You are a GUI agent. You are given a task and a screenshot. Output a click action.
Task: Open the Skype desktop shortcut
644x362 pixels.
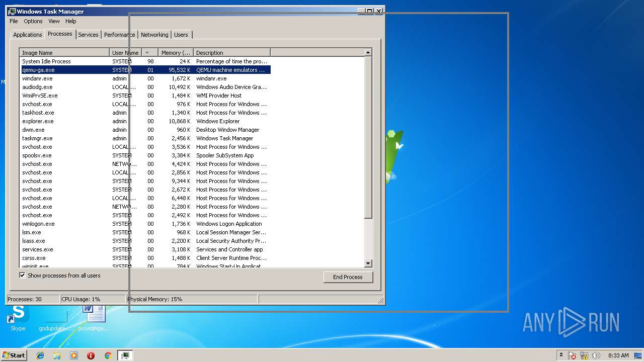click(18, 317)
